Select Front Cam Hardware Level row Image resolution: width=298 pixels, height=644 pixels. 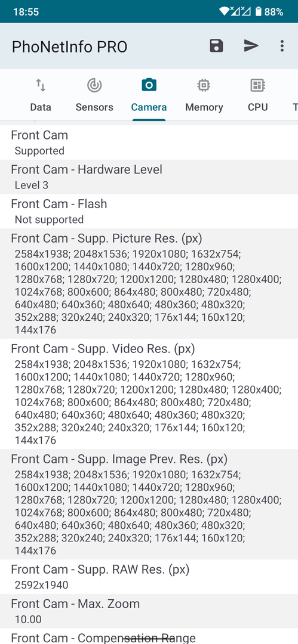click(149, 177)
